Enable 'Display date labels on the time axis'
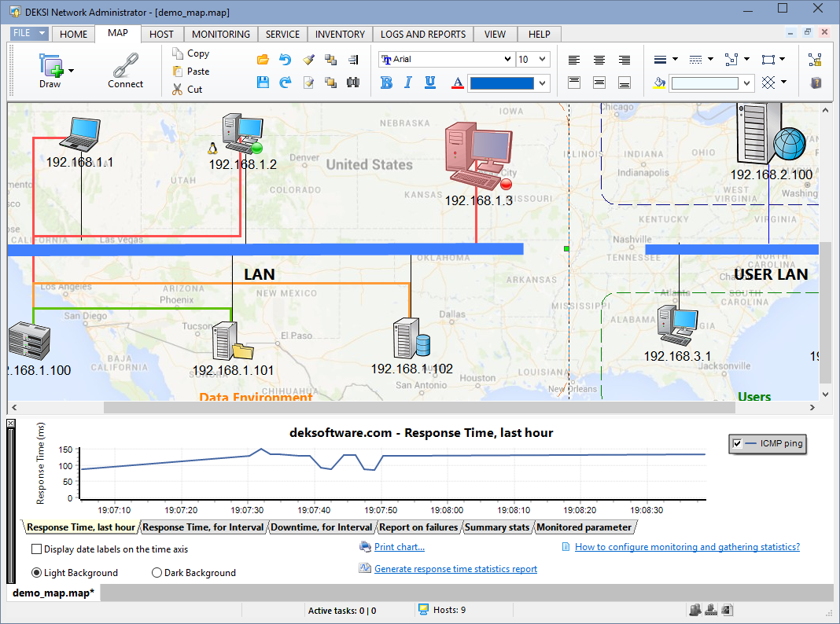 35,549
